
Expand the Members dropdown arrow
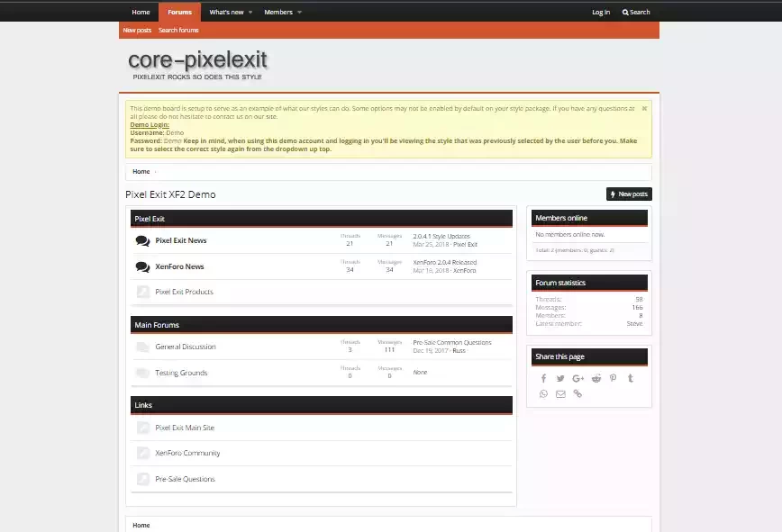(299, 12)
